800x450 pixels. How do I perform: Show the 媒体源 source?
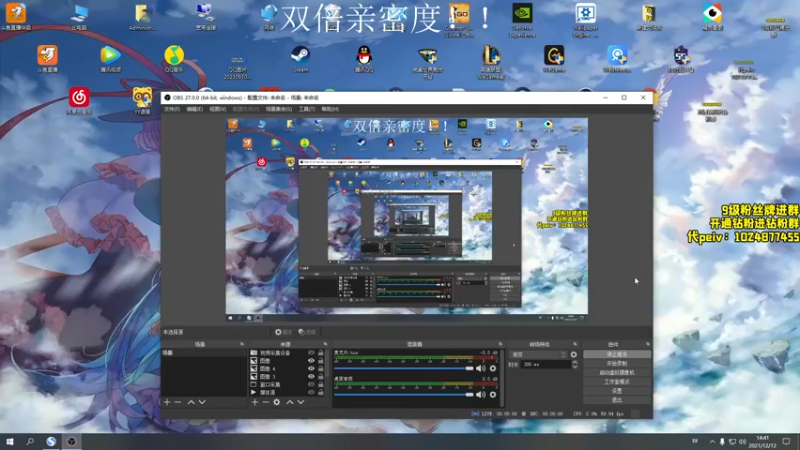coord(311,392)
